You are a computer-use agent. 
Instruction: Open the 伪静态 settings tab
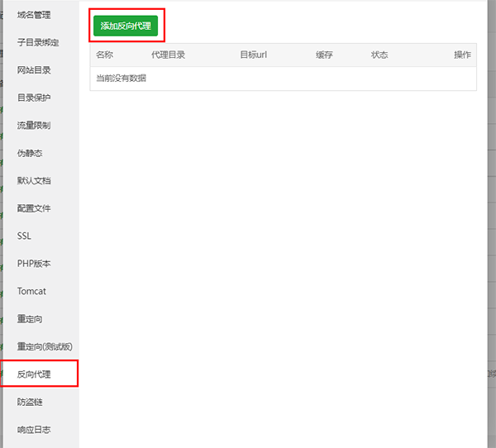[x=30, y=153]
